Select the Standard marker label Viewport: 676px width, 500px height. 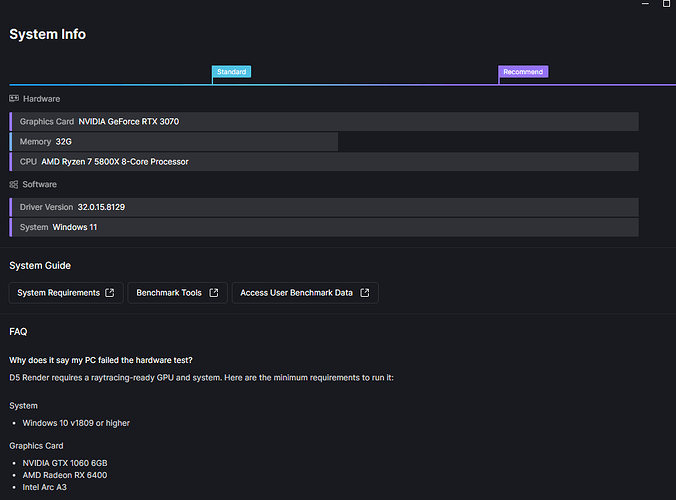232,72
